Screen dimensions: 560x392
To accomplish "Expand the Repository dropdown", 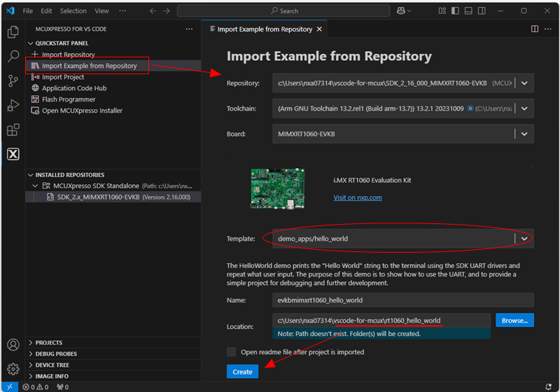I will click(524, 83).
